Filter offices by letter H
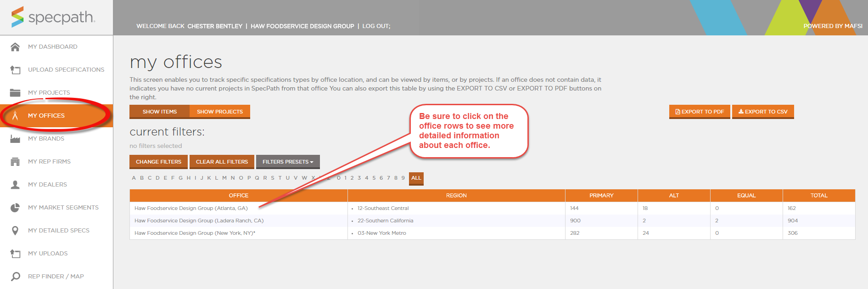This screenshot has height=289, width=868. tap(188, 178)
